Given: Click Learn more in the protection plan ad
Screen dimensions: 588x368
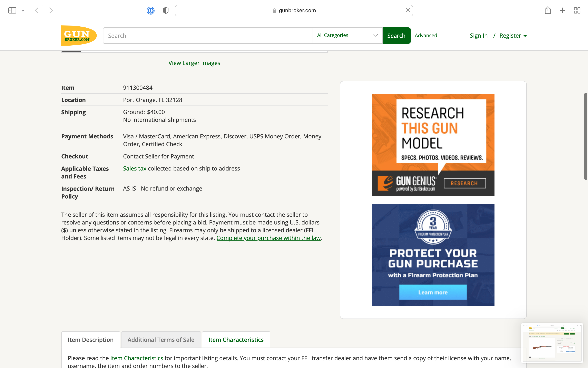Looking at the screenshot, I should point(433,292).
